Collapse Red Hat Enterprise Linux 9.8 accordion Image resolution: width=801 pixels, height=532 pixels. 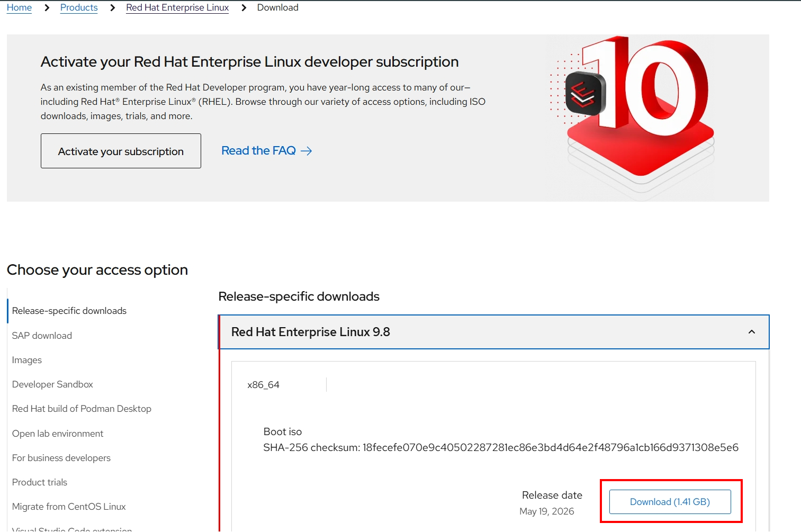tap(493, 332)
